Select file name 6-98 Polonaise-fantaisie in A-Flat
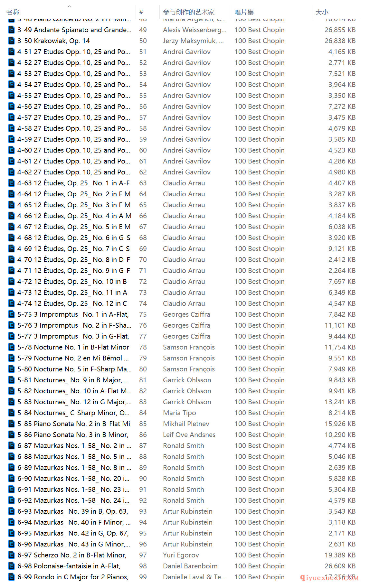Viewport: 370px width, 588px height. click(69, 566)
